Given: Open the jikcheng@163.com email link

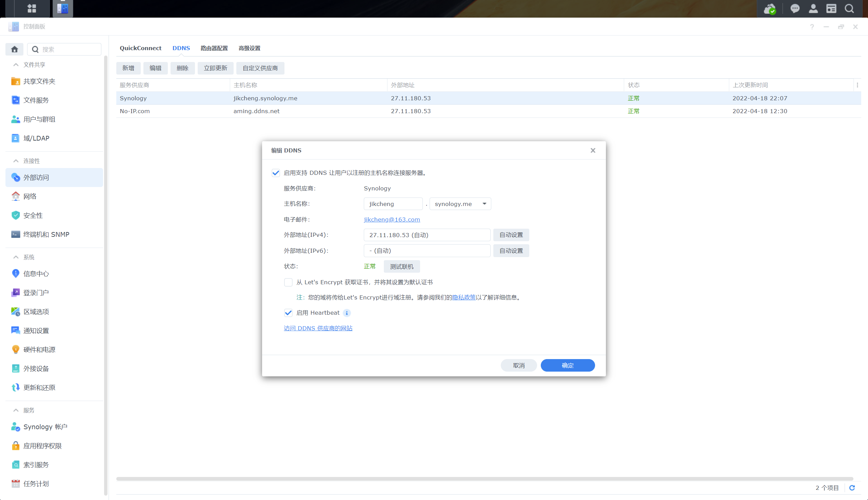Looking at the screenshot, I should (392, 220).
